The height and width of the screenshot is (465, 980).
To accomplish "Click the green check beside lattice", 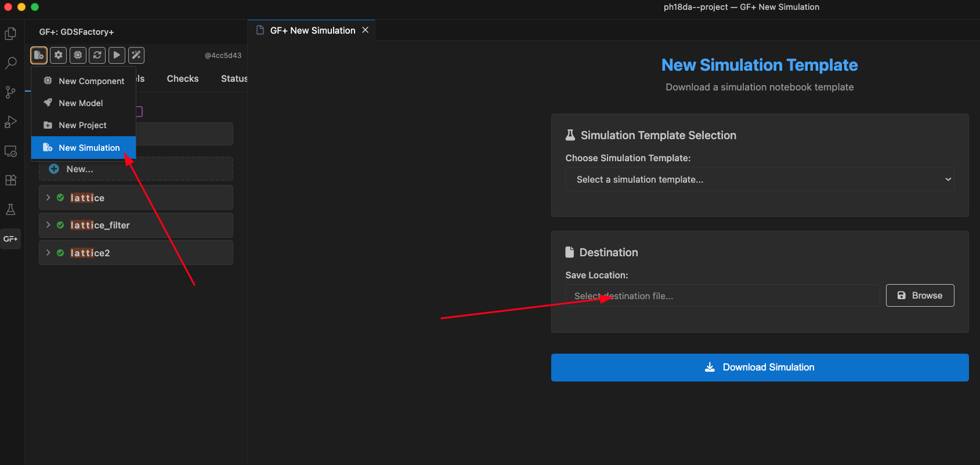I will click(x=60, y=198).
